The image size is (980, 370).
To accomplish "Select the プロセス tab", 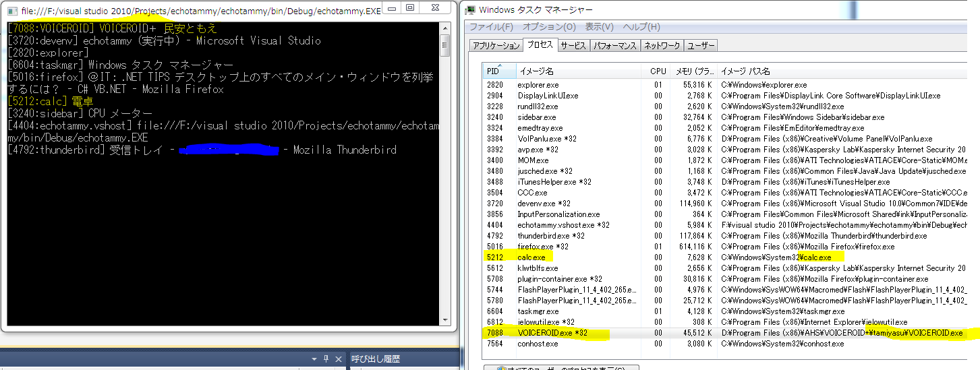I will (x=540, y=45).
